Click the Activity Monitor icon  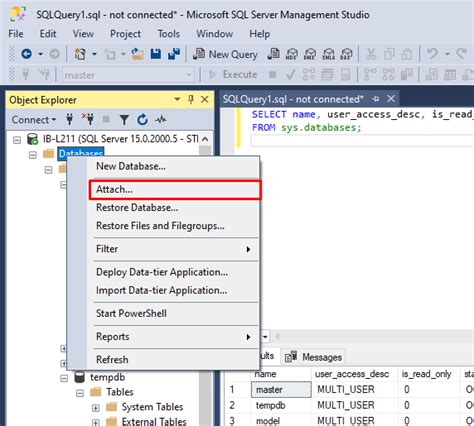pos(161,119)
